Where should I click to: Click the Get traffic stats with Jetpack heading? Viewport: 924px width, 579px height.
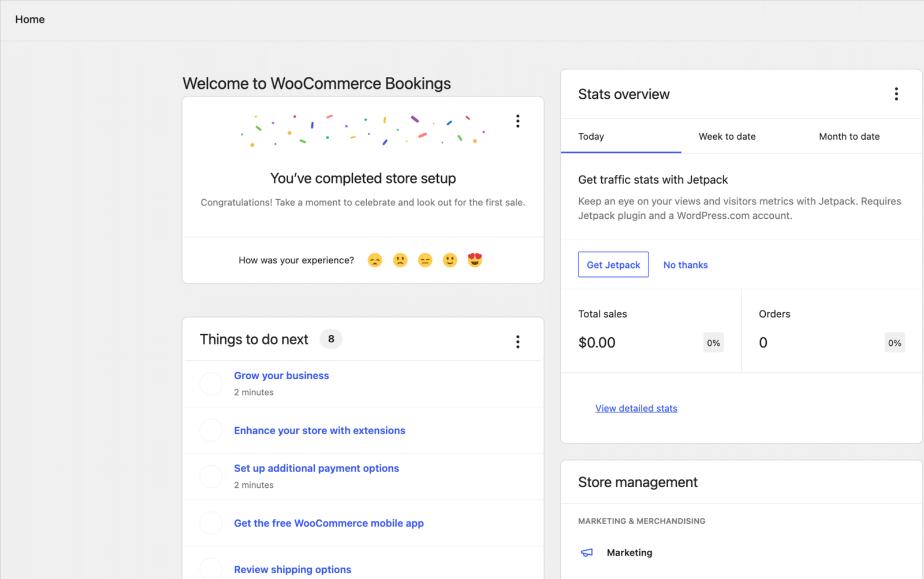(x=653, y=180)
